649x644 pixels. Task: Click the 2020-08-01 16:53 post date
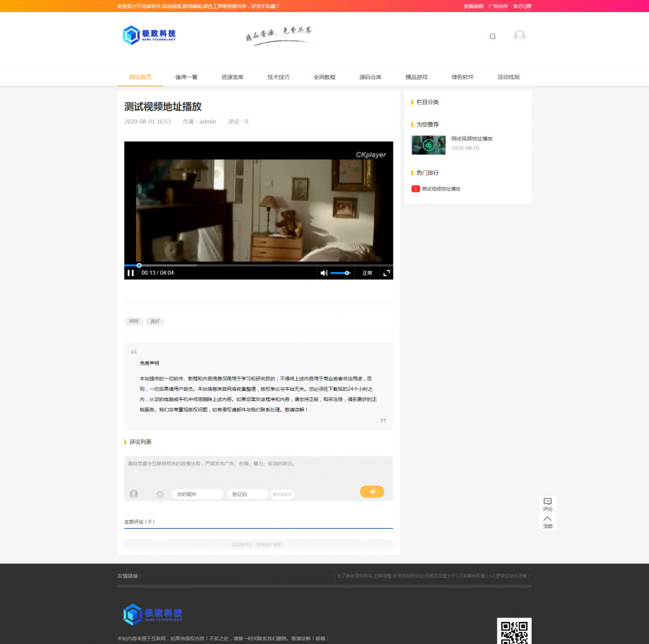[x=147, y=121]
